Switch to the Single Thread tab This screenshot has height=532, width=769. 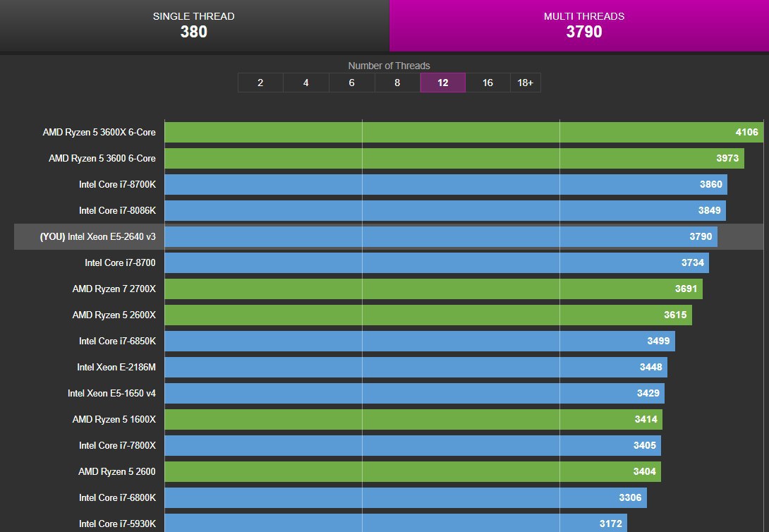tap(194, 25)
